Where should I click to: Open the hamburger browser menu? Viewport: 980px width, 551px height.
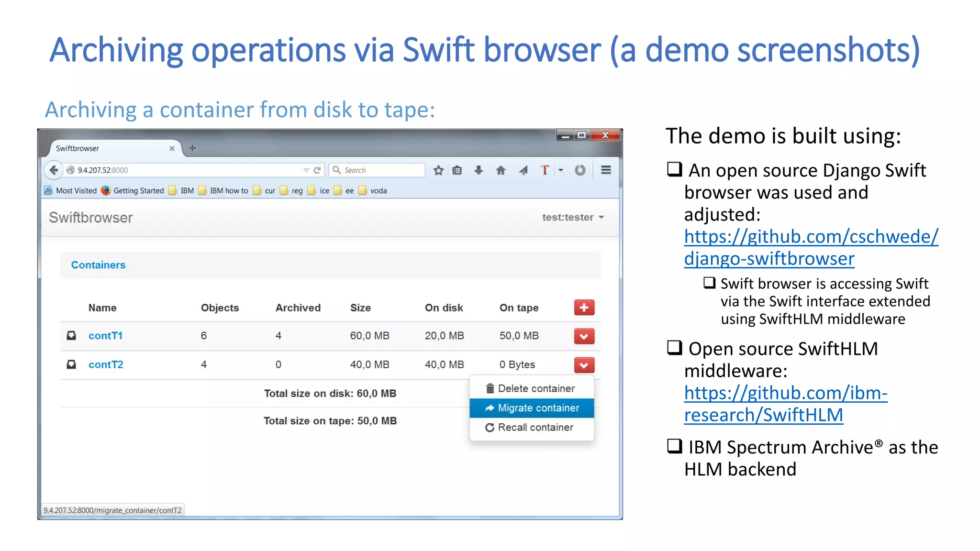click(x=606, y=170)
